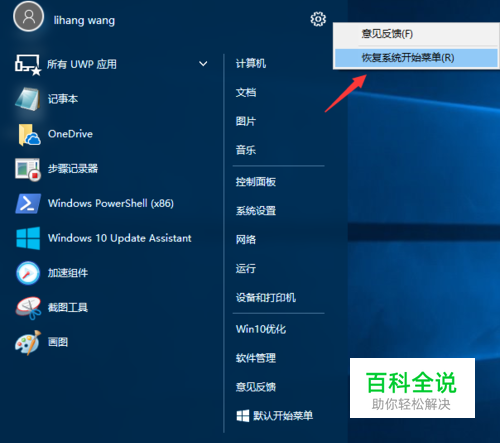500x443 pixels.
Task: Open 控制面板 from the start menu
Action: 256,182
